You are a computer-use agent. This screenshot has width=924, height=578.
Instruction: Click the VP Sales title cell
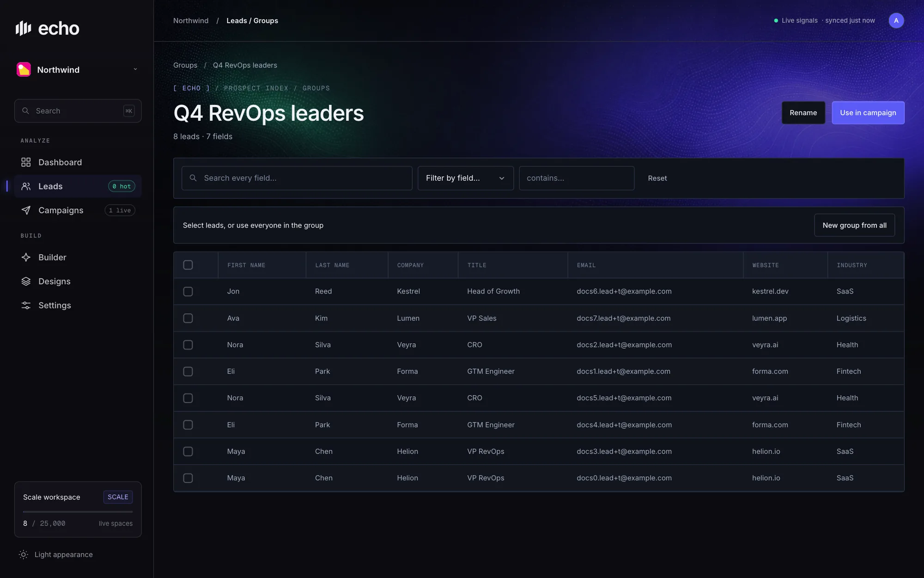[x=482, y=318]
